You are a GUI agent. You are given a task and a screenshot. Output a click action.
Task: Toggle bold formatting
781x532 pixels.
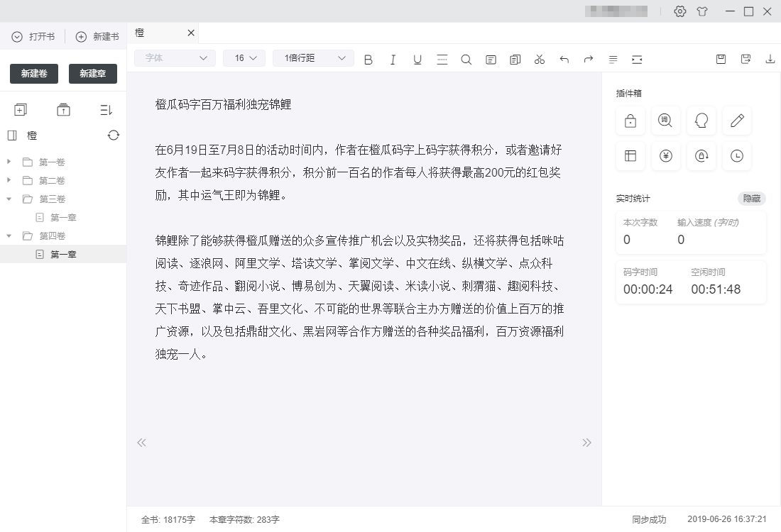coord(368,59)
